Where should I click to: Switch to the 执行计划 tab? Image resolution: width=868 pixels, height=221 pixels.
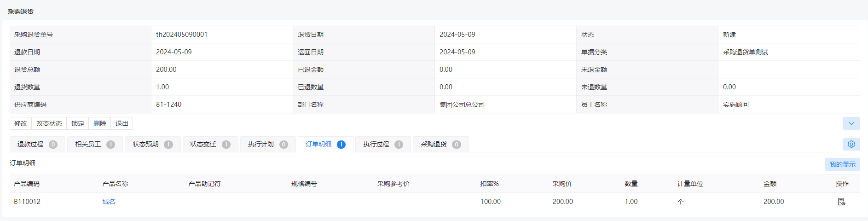pyautogui.click(x=268, y=145)
